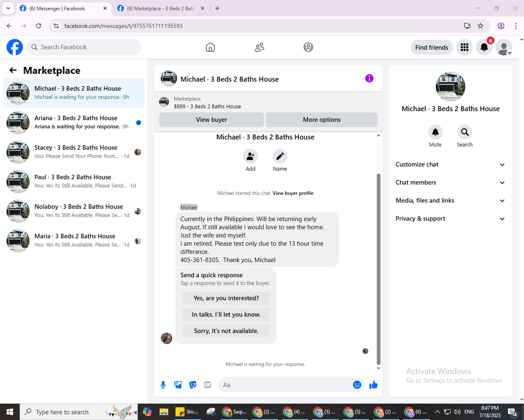Open the Stacey conversation
524x420 pixels.
coord(74,152)
